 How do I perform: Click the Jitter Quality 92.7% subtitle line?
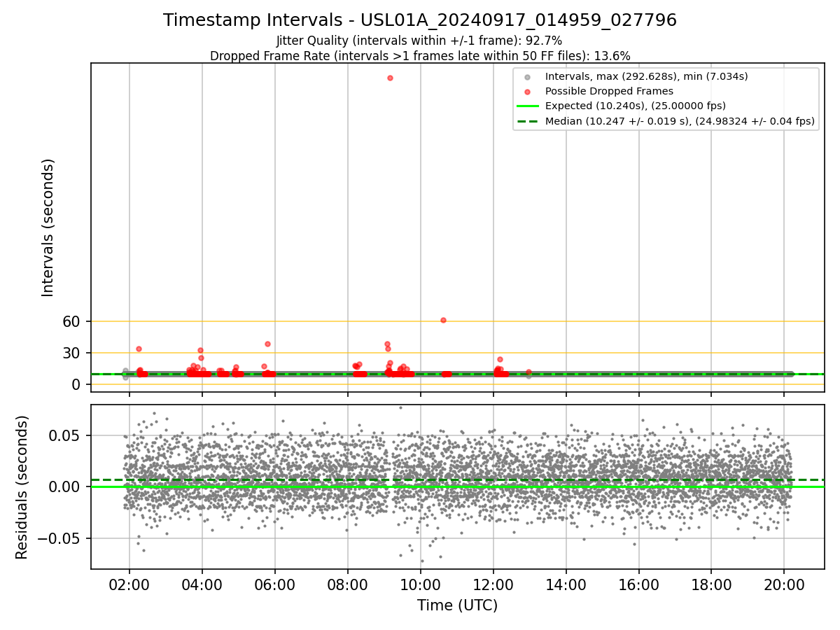[x=419, y=41]
